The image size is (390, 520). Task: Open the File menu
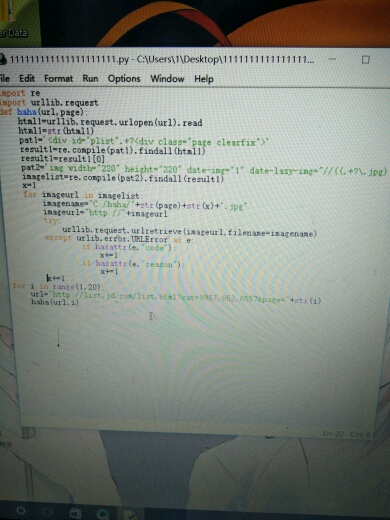(5, 78)
